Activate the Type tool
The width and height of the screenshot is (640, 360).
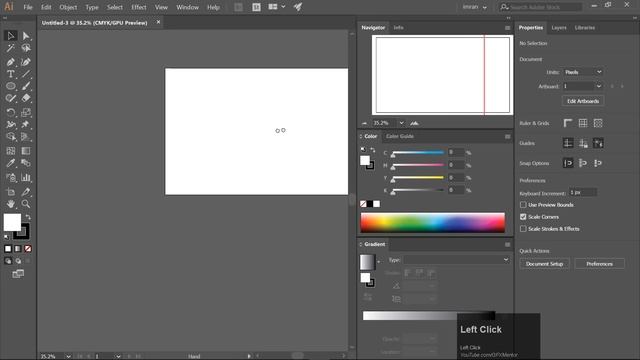pos(11,74)
